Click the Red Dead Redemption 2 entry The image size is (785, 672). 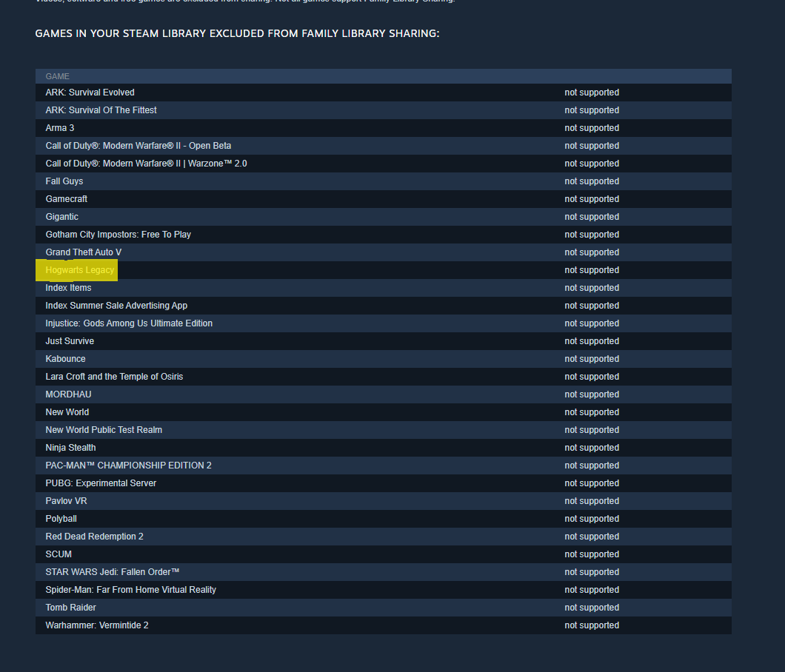click(94, 537)
